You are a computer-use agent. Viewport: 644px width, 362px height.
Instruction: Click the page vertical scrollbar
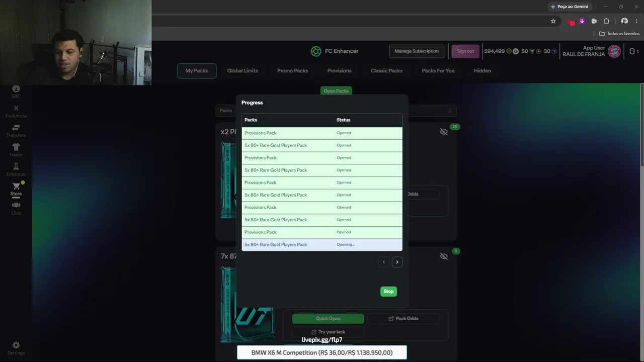coord(641,125)
